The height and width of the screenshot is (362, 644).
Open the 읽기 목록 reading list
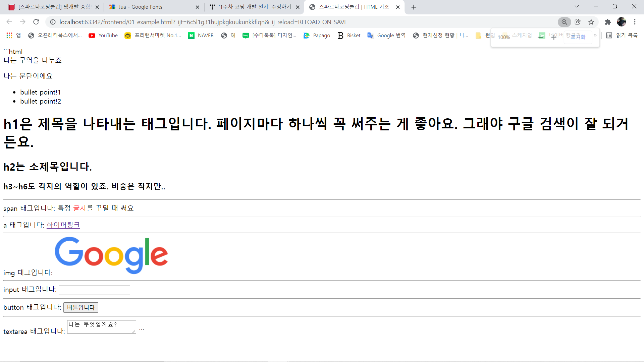(x=622, y=35)
